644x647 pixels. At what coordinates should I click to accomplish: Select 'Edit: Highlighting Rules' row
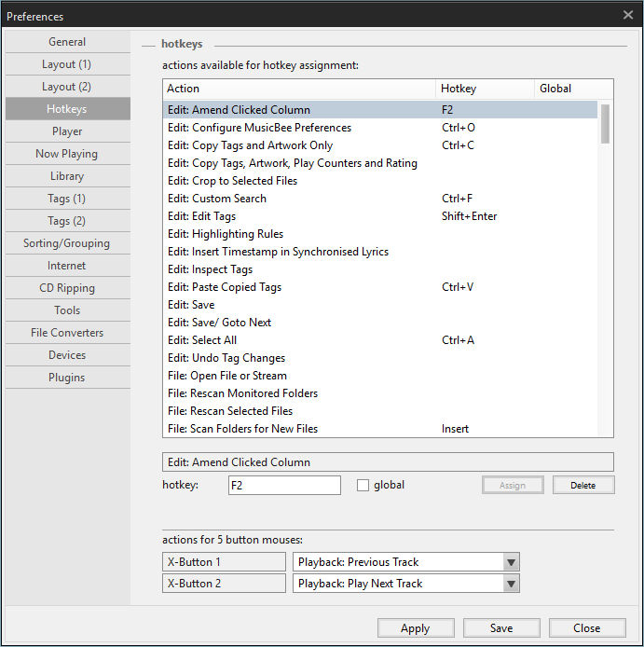(x=380, y=234)
